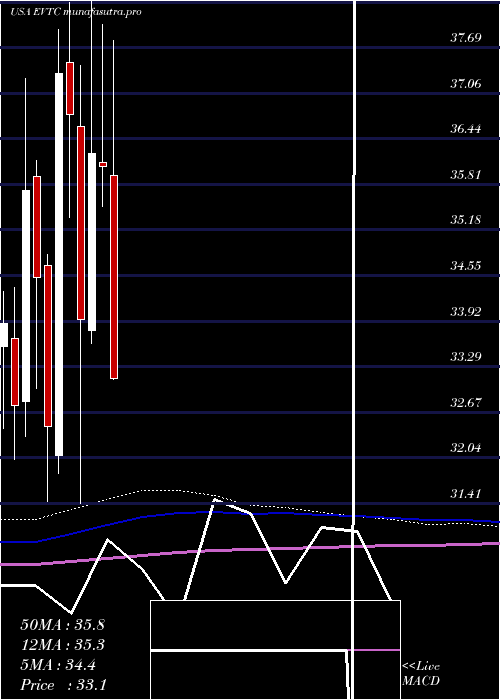The width and height of the screenshot is (500, 700).
Task: Click the 33.29 price axis label
Action: (466, 357)
